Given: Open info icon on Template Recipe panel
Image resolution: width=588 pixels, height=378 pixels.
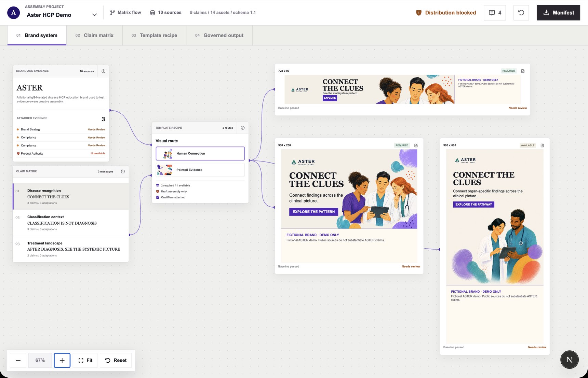Looking at the screenshot, I should point(243,128).
